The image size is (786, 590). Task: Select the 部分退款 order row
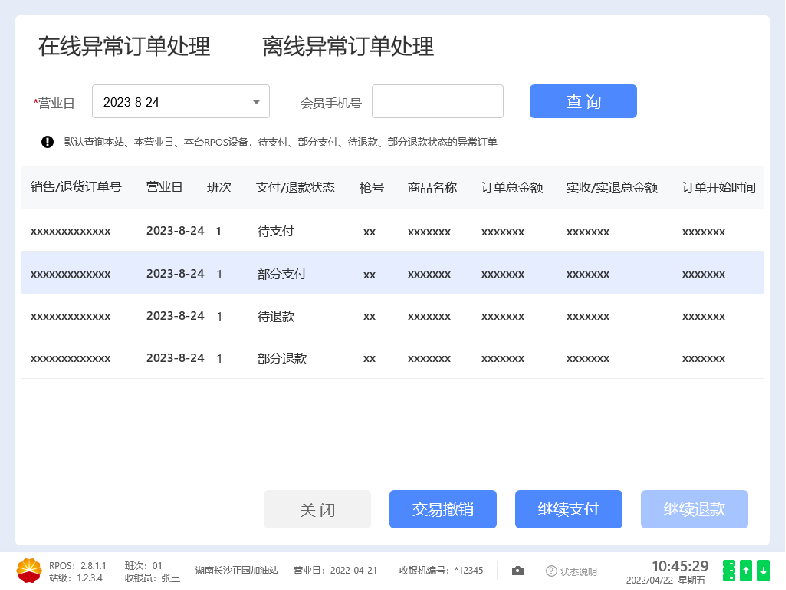point(392,358)
